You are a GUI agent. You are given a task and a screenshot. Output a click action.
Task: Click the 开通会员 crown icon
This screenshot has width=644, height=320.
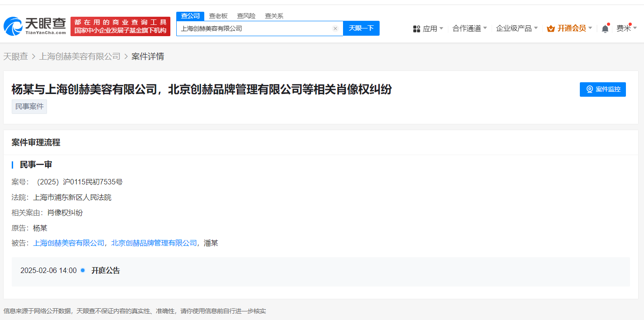pos(550,28)
